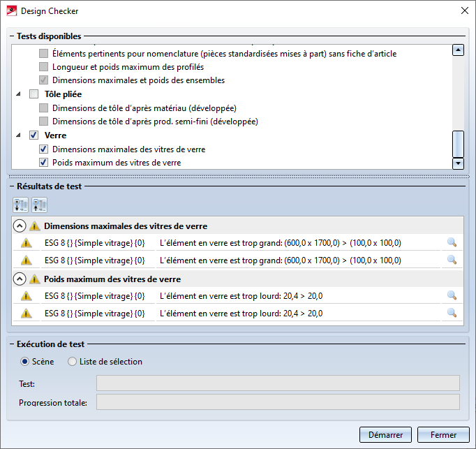Click the collapse all results icon
Image resolution: width=476 pixels, height=449 pixels.
tap(40, 205)
